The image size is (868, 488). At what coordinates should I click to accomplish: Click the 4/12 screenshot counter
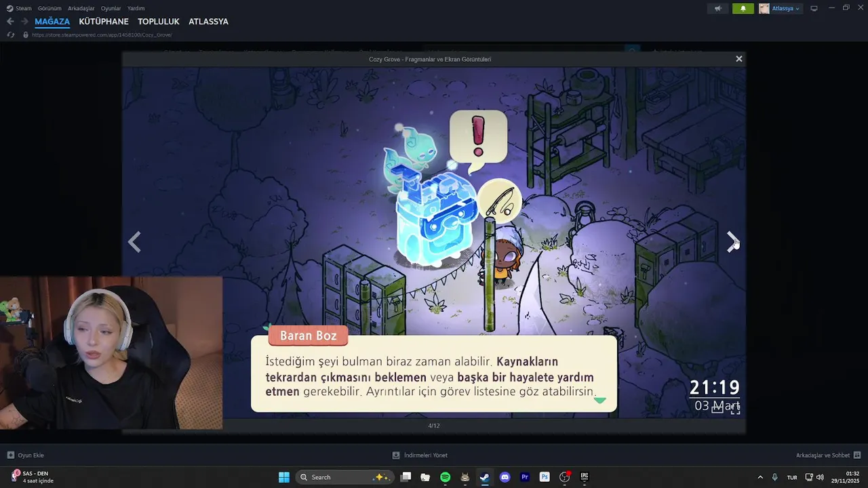pyautogui.click(x=434, y=426)
